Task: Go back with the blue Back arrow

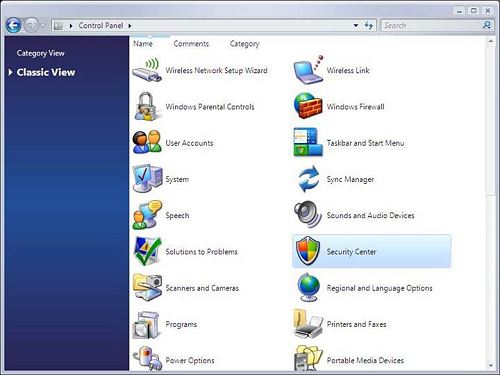Action: [x=14, y=25]
